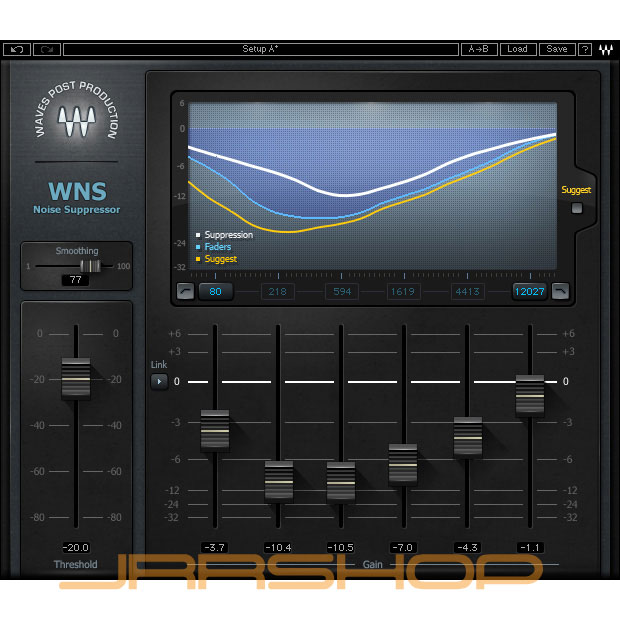
Task: Open the Load preset menu
Action: (x=517, y=49)
